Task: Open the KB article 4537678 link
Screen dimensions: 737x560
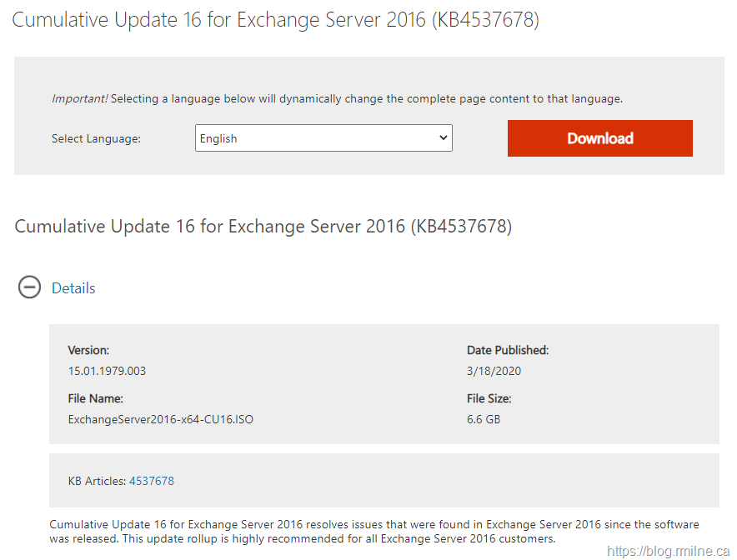Action: point(152,481)
